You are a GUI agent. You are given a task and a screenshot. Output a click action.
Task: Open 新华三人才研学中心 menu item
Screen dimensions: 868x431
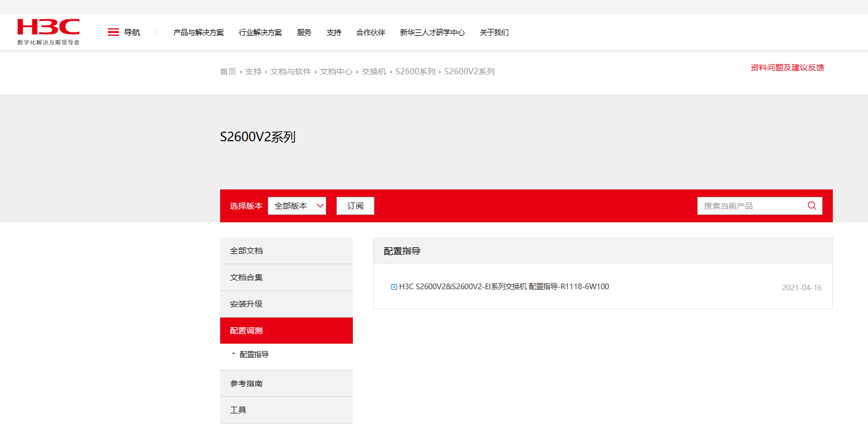[432, 32]
